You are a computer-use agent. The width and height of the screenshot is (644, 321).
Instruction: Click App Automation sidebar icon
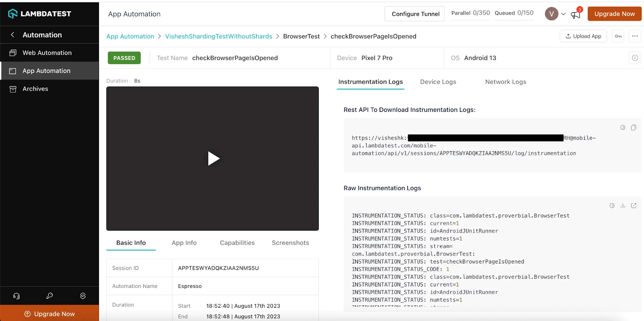click(13, 71)
